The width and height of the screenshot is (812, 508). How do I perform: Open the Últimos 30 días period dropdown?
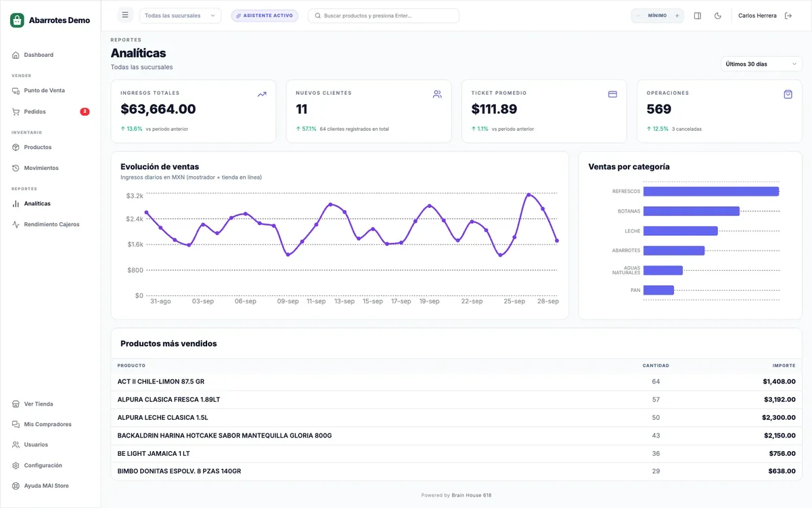761,64
